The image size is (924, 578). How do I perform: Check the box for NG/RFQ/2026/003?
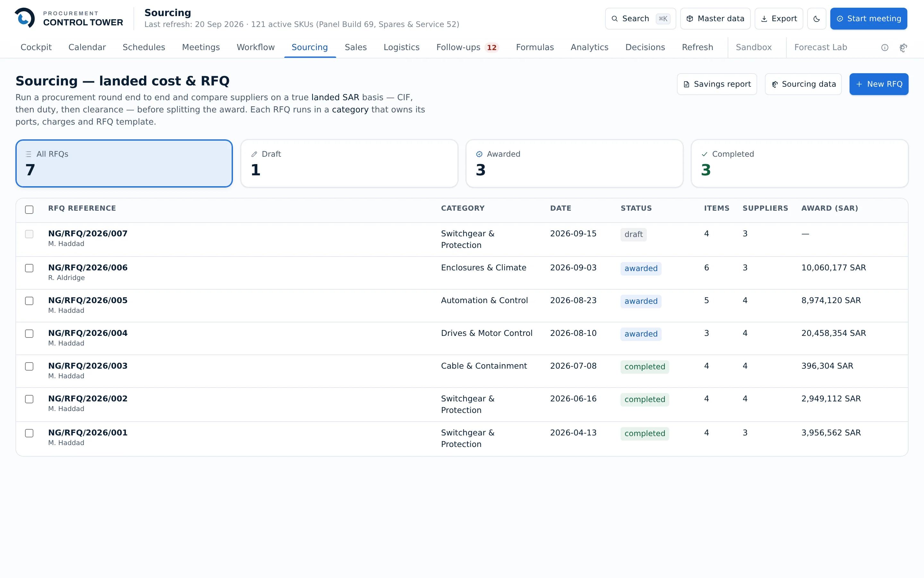point(29,366)
